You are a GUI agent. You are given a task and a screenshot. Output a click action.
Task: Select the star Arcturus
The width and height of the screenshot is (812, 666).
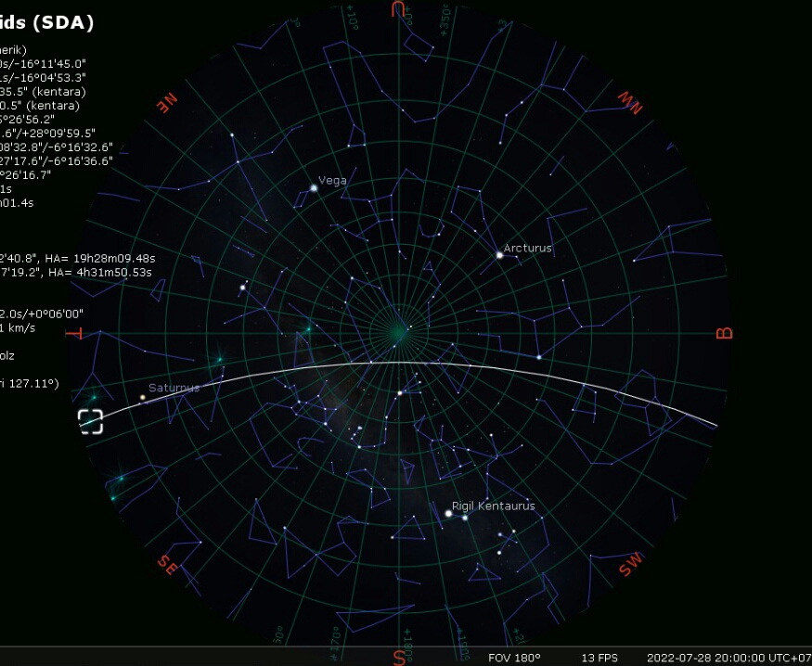click(x=499, y=255)
